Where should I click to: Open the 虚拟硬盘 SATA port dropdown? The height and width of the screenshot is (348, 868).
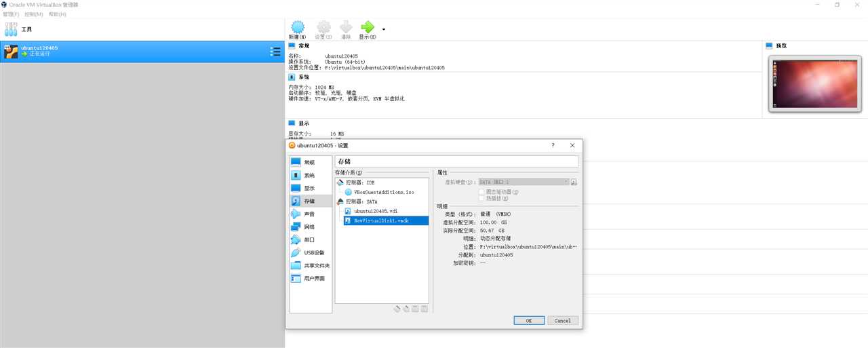[523, 182]
